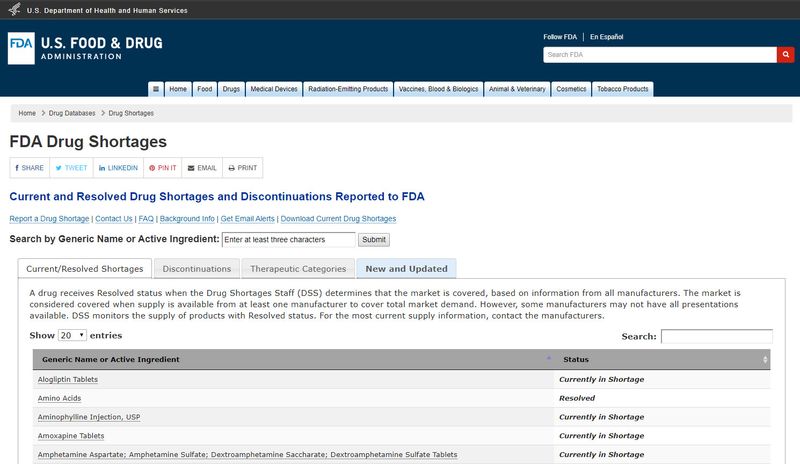Click the Follow FDA link
The height and width of the screenshot is (464, 800).
tap(560, 37)
